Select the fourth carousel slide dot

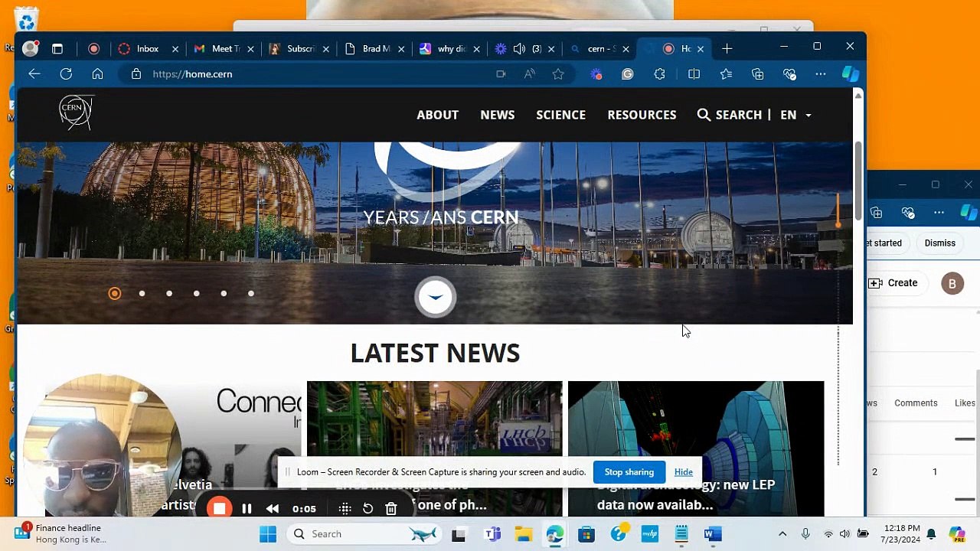click(x=197, y=293)
